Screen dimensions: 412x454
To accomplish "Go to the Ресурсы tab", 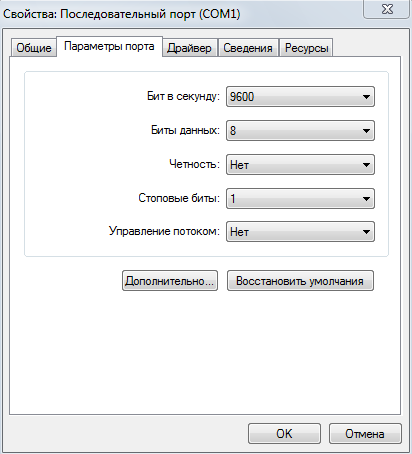I will point(306,48).
